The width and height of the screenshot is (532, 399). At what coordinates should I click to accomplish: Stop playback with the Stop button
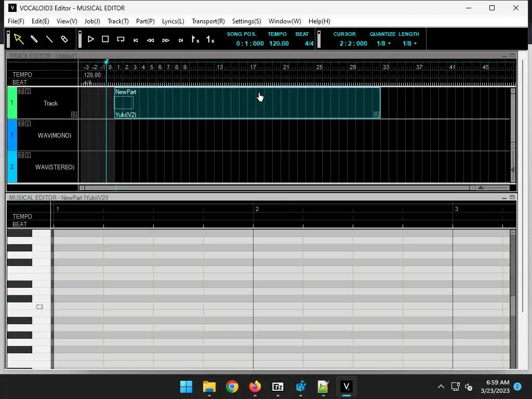[105, 39]
